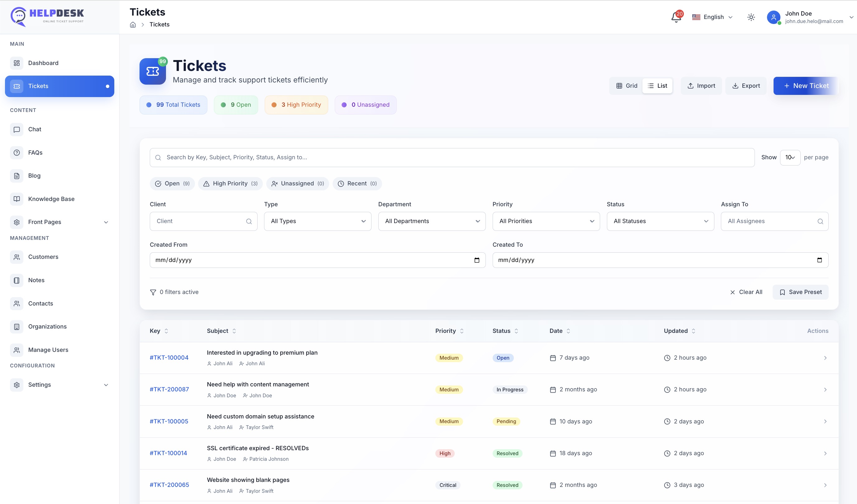Toggle the light/dark theme sun icon
The height and width of the screenshot is (504, 857).
pyautogui.click(x=751, y=17)
